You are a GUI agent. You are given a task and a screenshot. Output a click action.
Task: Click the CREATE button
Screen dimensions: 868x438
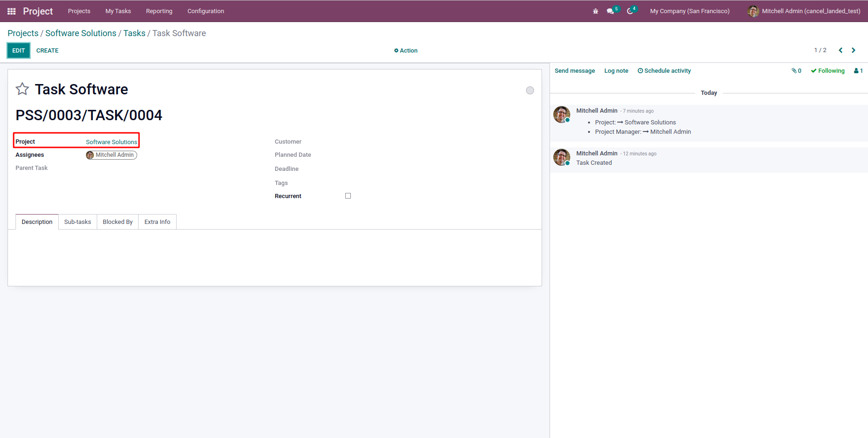[x=47, y=51]
